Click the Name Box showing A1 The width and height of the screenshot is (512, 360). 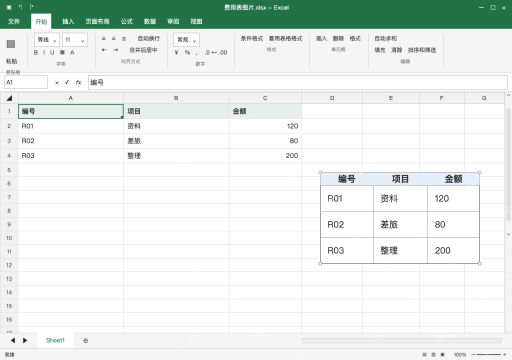pos(26,82)
